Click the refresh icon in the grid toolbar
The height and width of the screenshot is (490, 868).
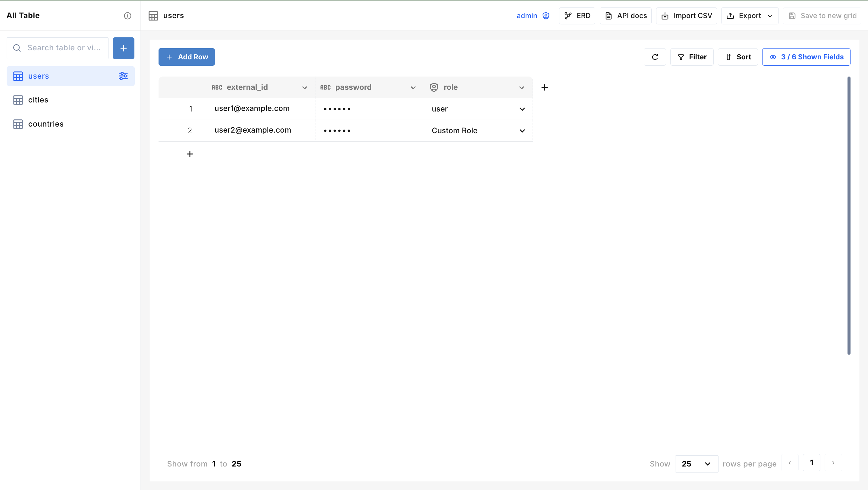[655, 57]
